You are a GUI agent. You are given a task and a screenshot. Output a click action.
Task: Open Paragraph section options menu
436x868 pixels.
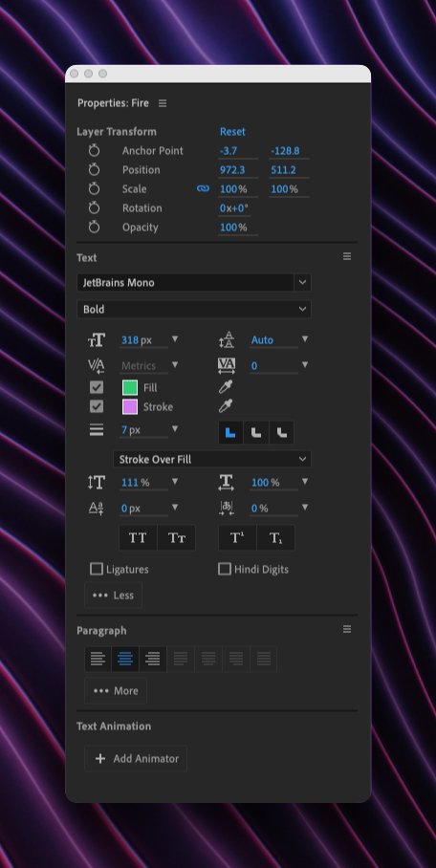[347, 629]
